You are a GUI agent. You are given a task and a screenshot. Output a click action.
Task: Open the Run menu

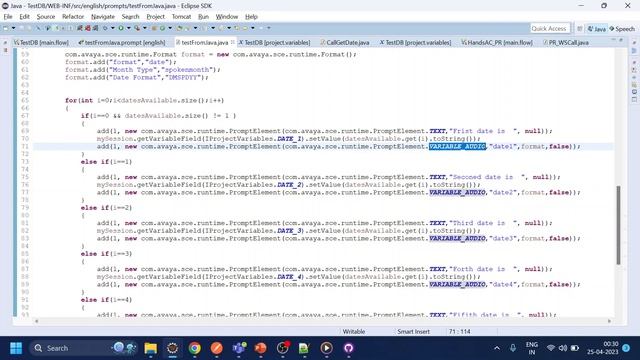pos(203,17)
